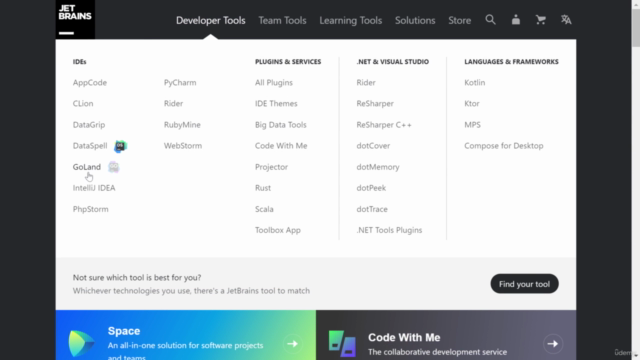This screenshot has width=640, height=360.
Task: Click the Space product logo
Action: 81,343
